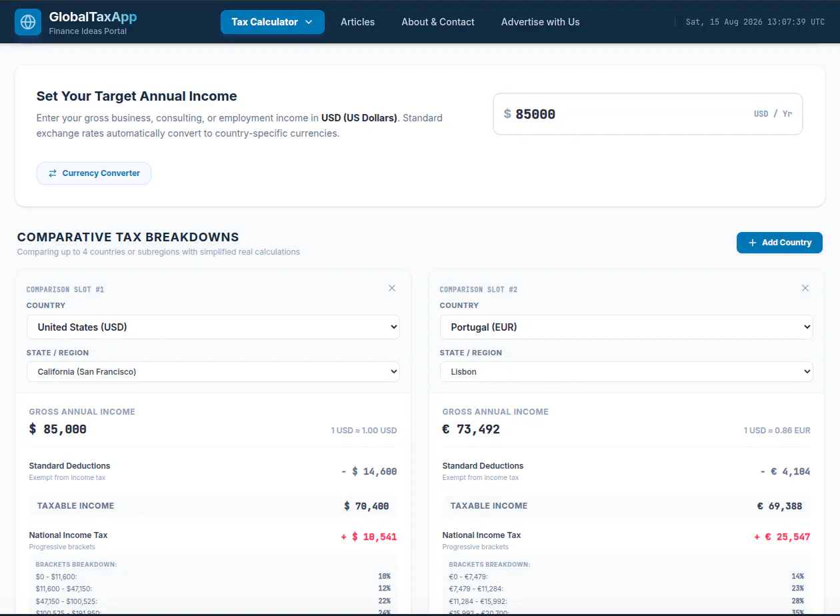
Task: Click the taxable income value € 69,388
Action: click(x=780, y=506)
